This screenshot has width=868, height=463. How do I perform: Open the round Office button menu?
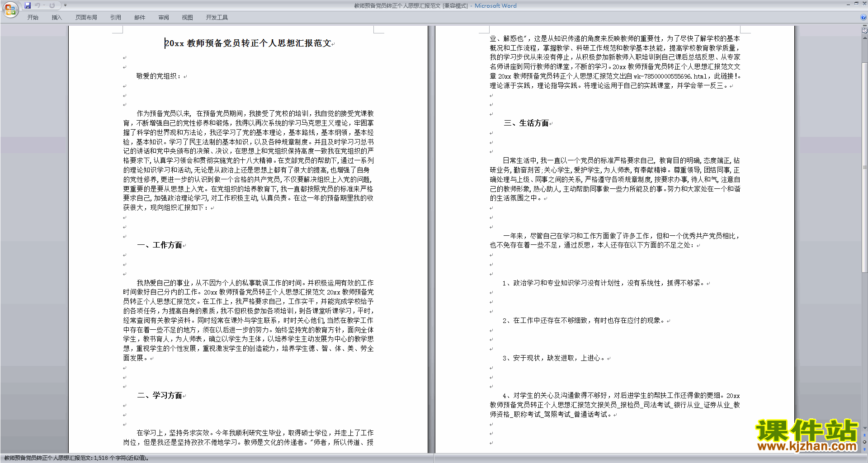(x=10, y=9)
